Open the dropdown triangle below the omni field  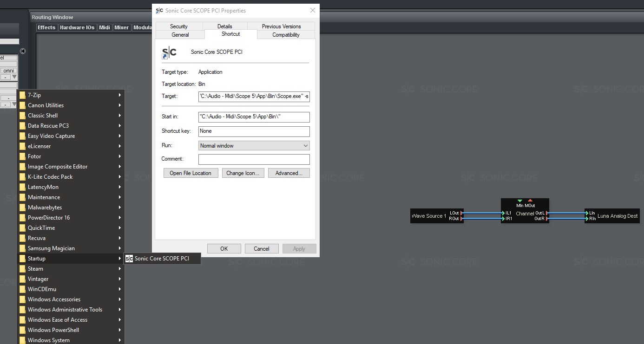tap(14, 77)
